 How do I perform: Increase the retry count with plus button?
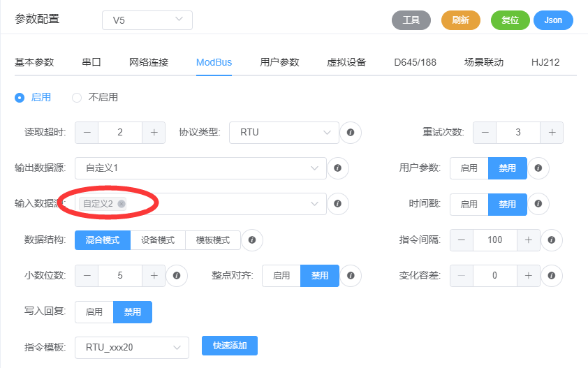tap(551, 132)
